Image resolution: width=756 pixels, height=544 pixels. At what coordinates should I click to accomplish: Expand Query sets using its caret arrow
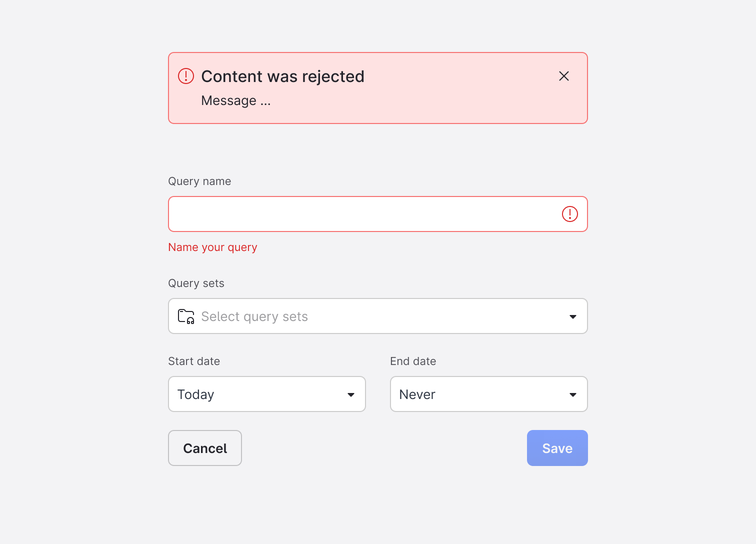(573, 316)
